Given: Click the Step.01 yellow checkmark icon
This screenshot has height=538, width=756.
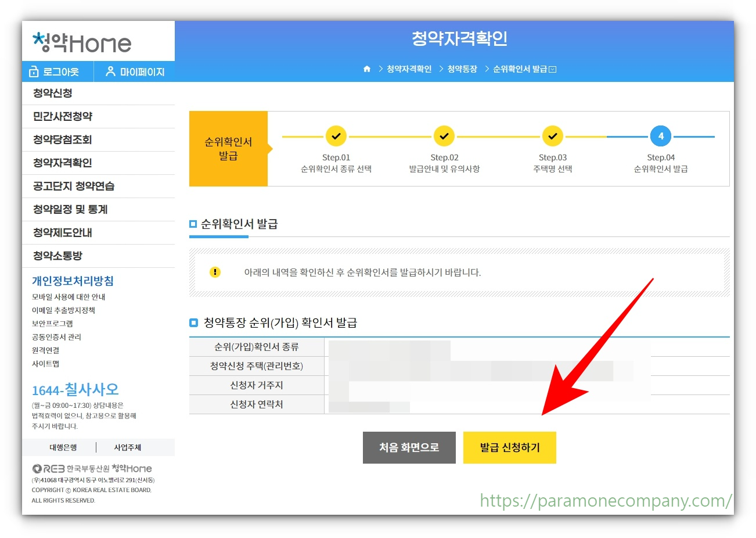Looking at the screenshot, I should click(x=336, y=136).
